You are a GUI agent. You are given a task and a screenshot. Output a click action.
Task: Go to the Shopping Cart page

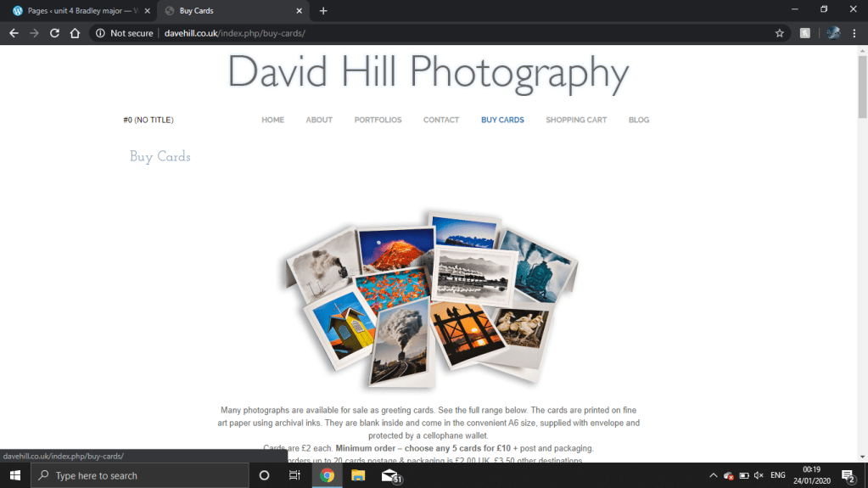[576, 120]
